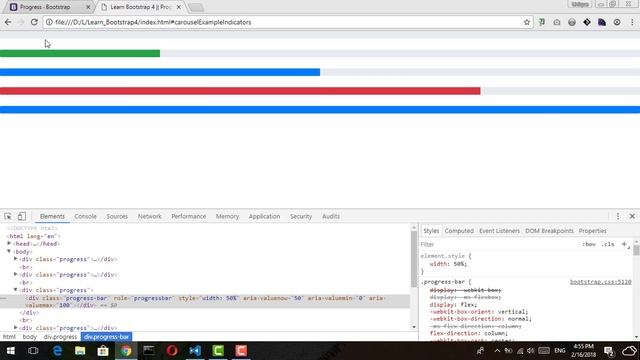Screen dimensions: 640x360
Task: Launch Microsoft Edge from the taskbar
Action: [x=57, y=351]
